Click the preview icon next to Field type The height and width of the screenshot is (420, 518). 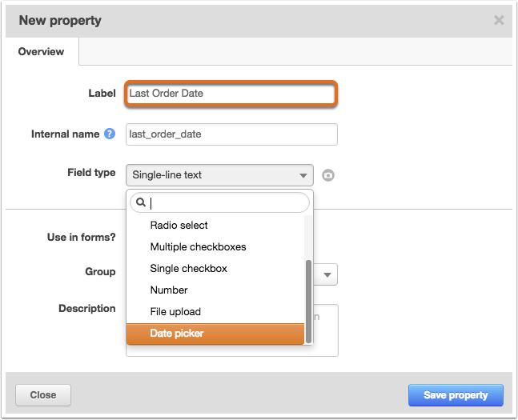pyautogui.click(x=327, y=175)
